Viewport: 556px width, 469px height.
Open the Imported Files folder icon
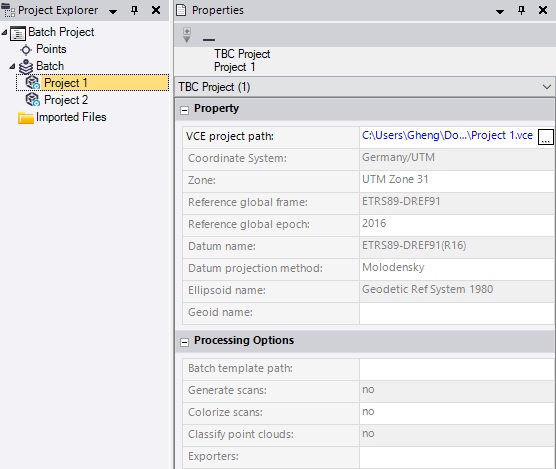(26, 117)
